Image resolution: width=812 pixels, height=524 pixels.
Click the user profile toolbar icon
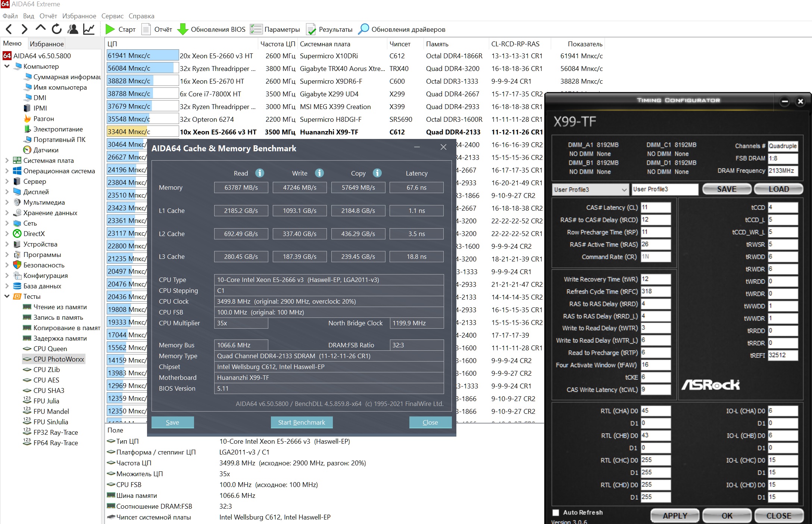(x=73, y=29)
